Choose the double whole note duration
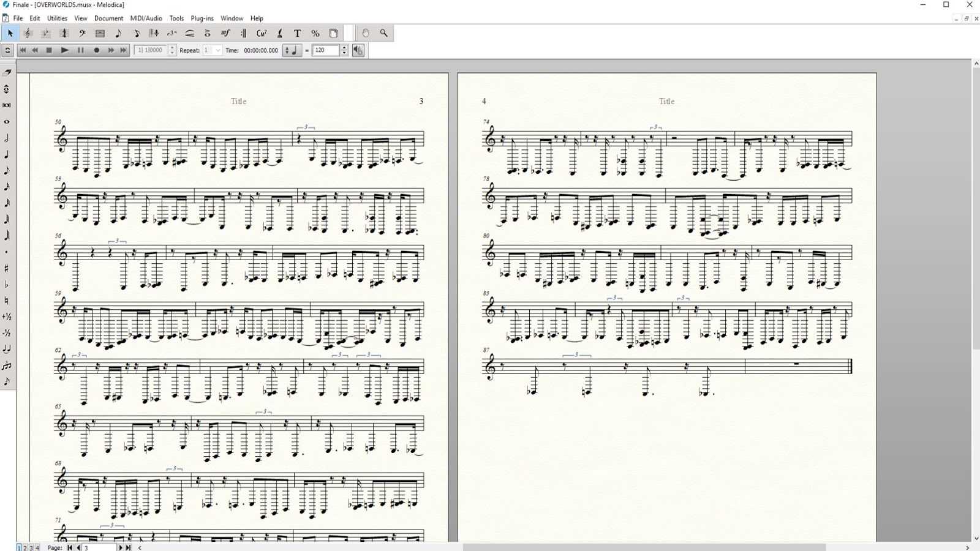Screen dimensions: 980x551 (7, 105)
